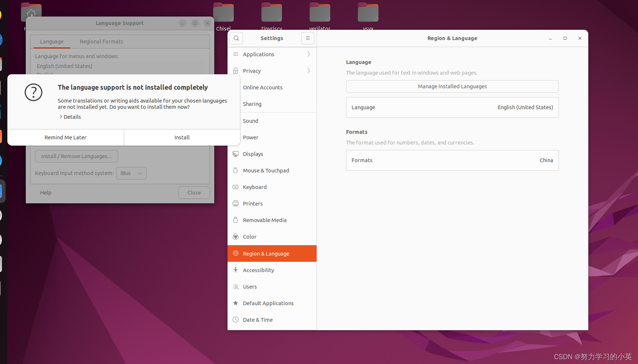Select the Language tab
Image resolution: width=638 pixels, height=364 pixels.
click(52, 41)
